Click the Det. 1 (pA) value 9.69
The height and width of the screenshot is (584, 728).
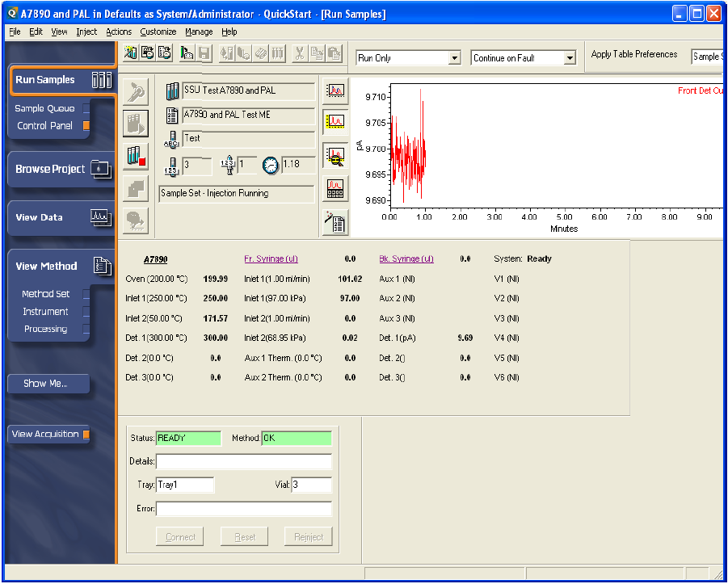pos(465,338)
